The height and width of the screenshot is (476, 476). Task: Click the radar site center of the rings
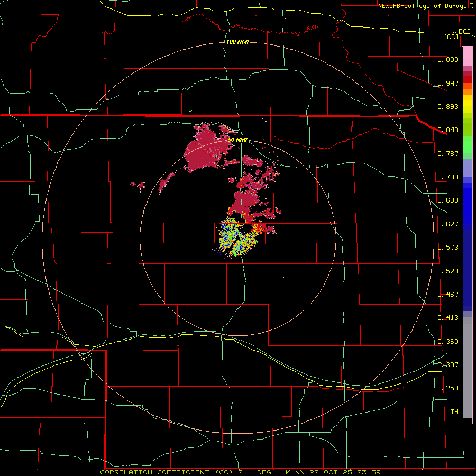pyautogui.click(x=237, y=237)
